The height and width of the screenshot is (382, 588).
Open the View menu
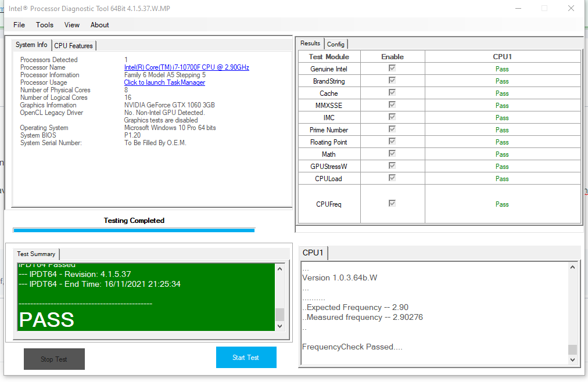point(71,25)
